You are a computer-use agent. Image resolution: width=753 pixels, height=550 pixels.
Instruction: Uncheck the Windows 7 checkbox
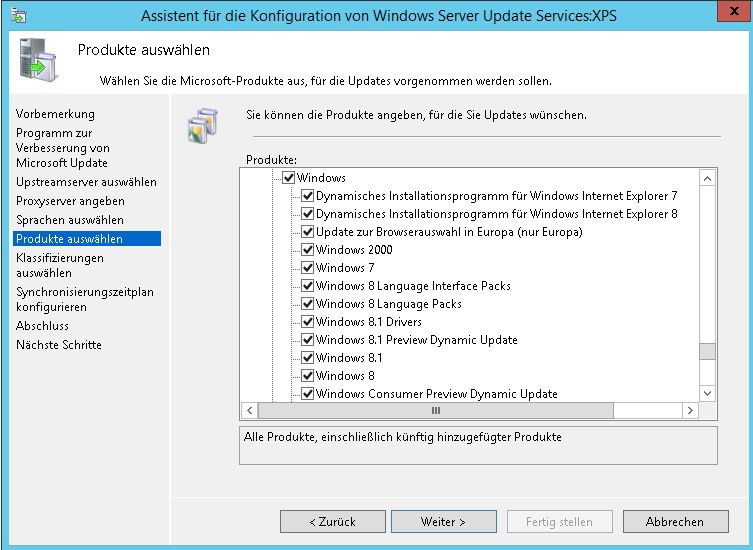pos(307,268)
